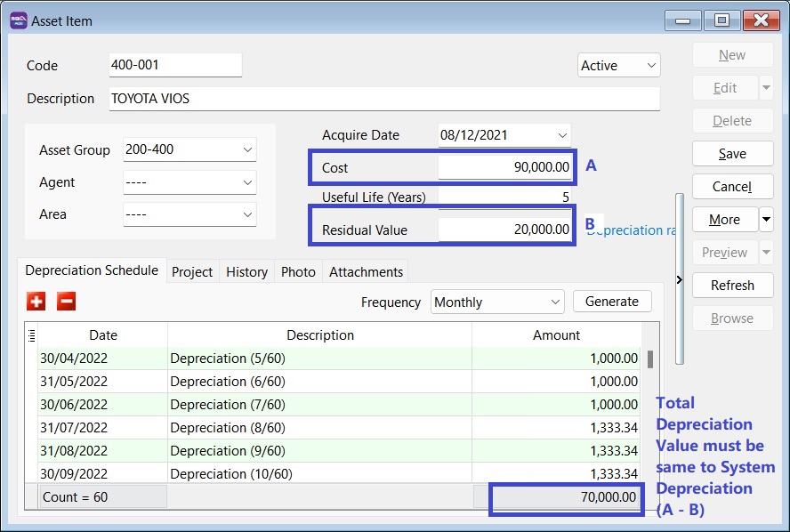Click the Asset Item logo in title bar

coord(19,20)
